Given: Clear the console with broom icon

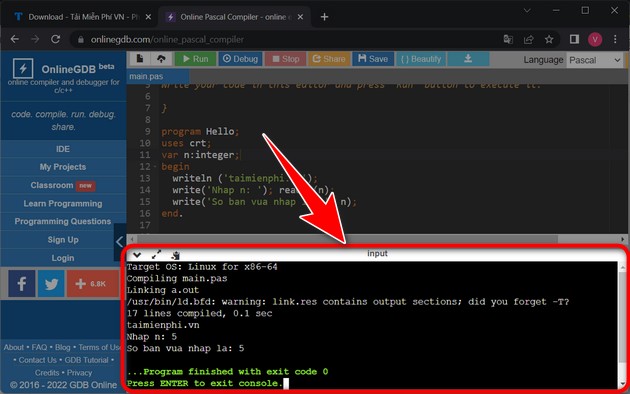Looking at the screenshot, I should pos(176,255).
